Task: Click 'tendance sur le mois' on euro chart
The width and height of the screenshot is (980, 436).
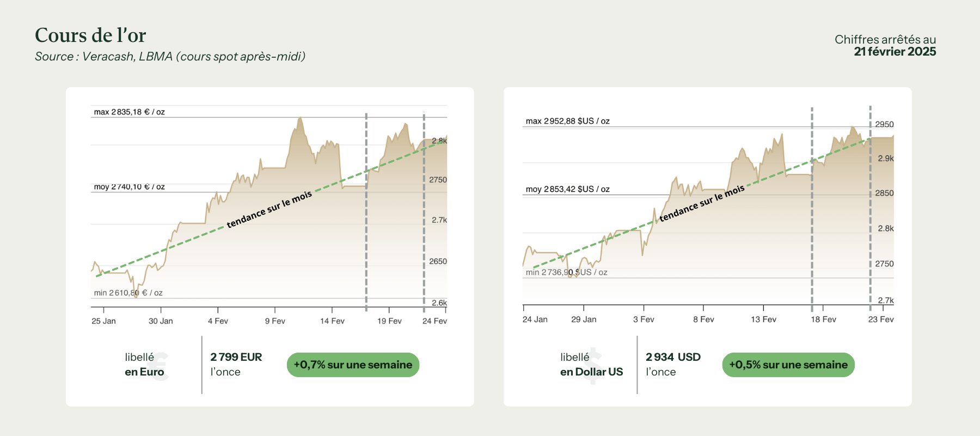Action: (x=269, y=209)
